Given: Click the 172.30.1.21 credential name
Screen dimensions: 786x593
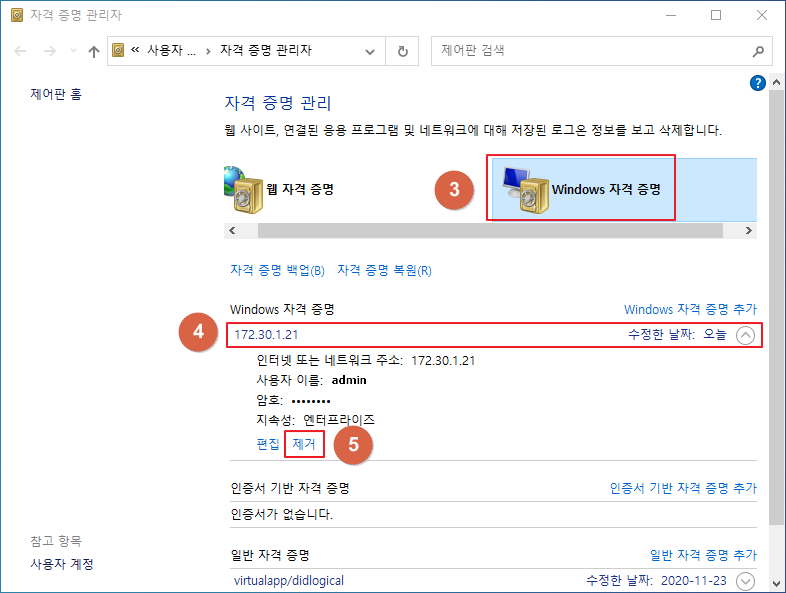Looking at the screenshot, I should pyautogui.click(x=266, y=334).
